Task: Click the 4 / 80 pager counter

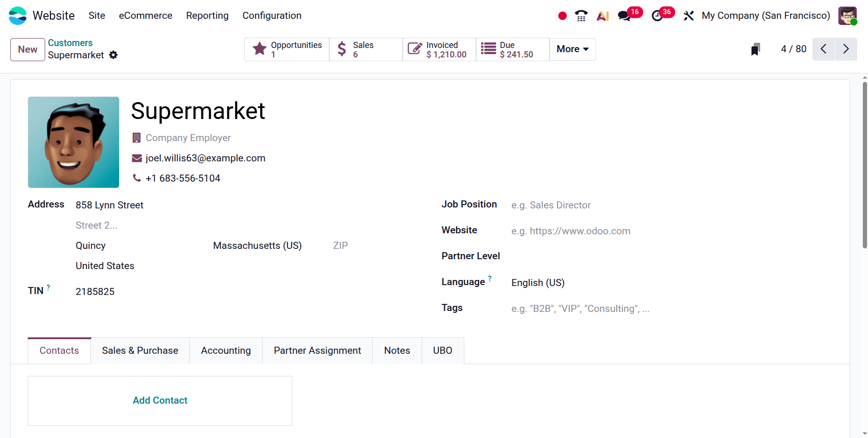Action: click(794, 49)
